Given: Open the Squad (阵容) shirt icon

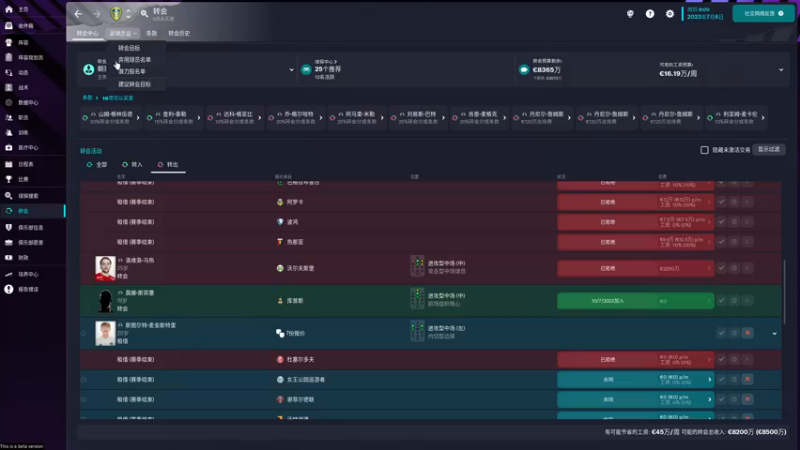Looking at the screenshot, I should (x=9, y=42).
